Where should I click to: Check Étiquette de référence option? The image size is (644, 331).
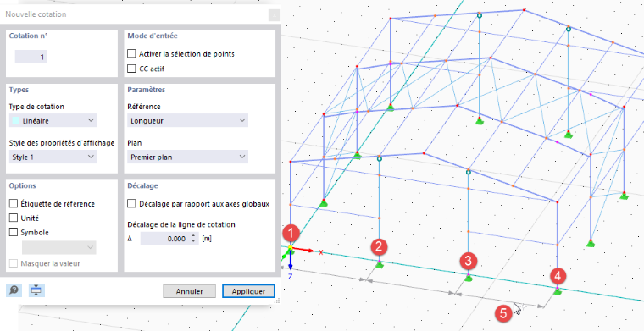(14, 203)
